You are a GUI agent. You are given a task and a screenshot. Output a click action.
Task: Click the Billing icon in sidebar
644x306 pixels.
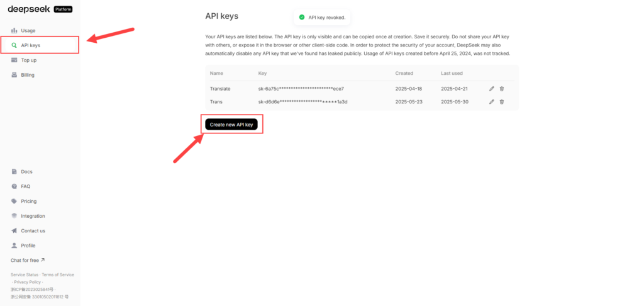[x=14, y=75]
